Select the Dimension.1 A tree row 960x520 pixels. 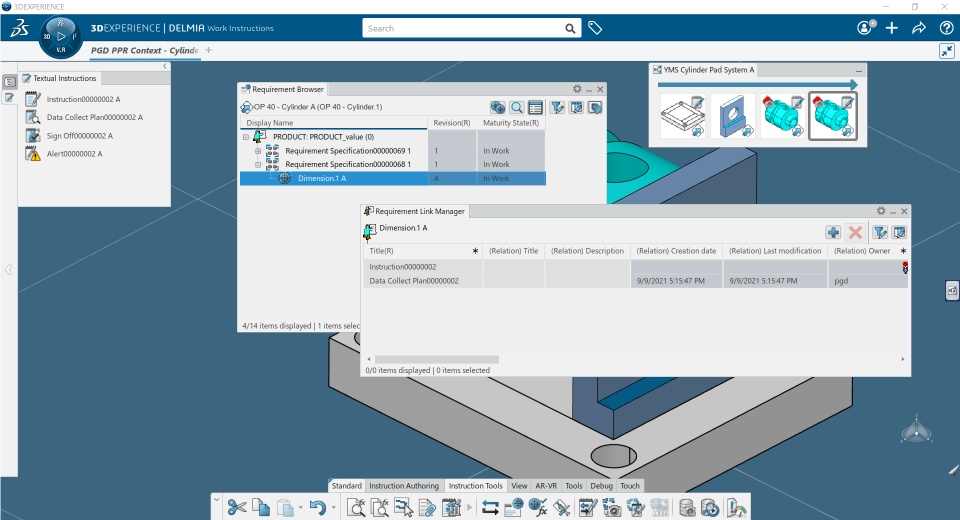[x=392, y=178]
